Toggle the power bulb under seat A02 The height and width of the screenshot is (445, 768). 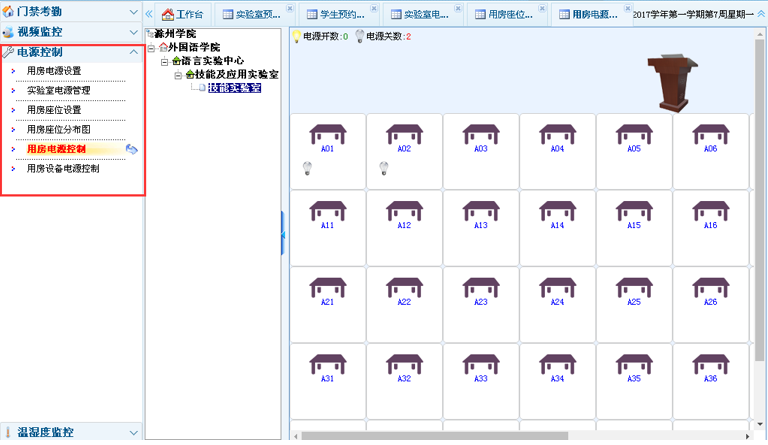tap(384, 168)
